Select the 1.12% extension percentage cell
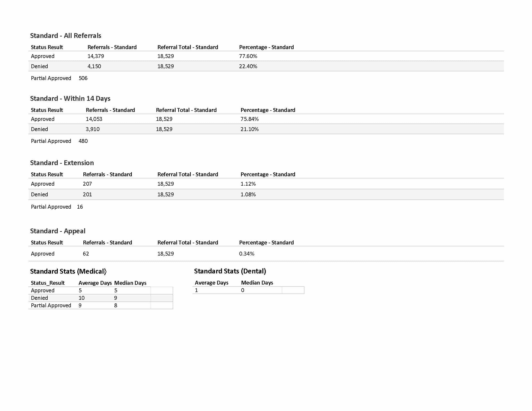Image resolution: width=532 pixels, height=411 pixels. (x=248, y=184)
